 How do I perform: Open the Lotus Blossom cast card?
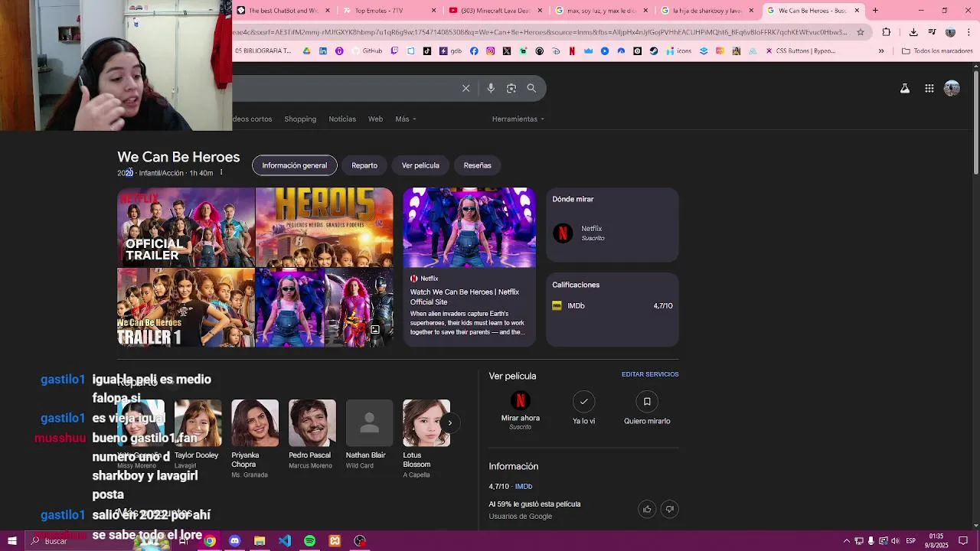pos(426,439)
